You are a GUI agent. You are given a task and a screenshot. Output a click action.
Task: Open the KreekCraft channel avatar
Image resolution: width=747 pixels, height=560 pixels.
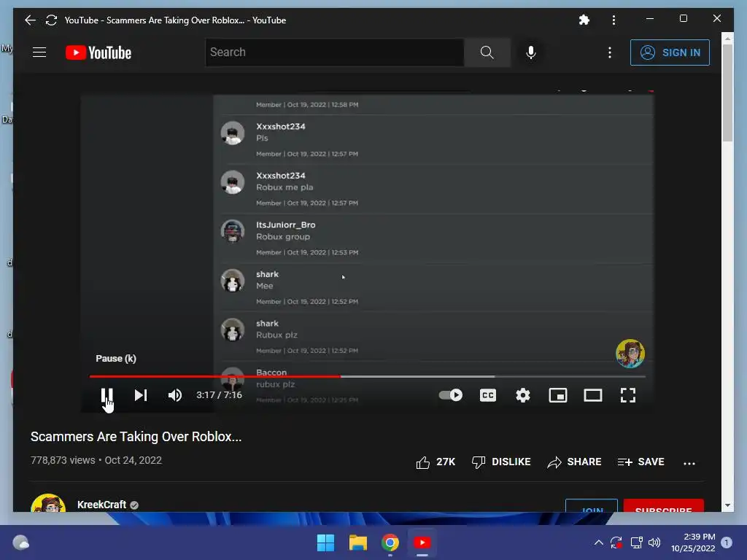48,503
